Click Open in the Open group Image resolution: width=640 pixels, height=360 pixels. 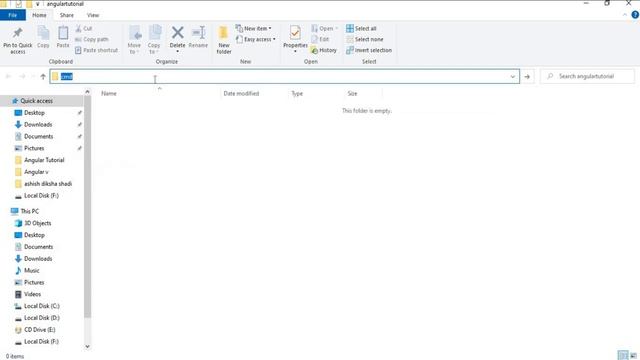coord(325,29)
